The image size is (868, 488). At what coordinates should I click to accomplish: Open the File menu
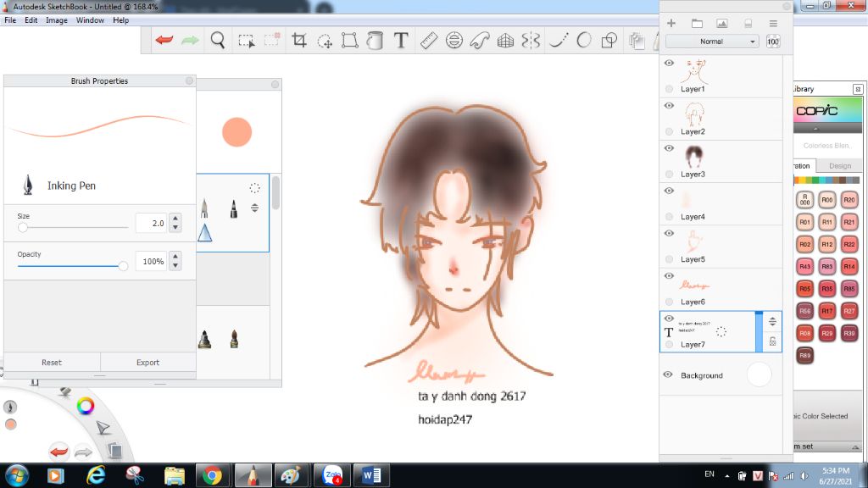click(x=10, y=20)
